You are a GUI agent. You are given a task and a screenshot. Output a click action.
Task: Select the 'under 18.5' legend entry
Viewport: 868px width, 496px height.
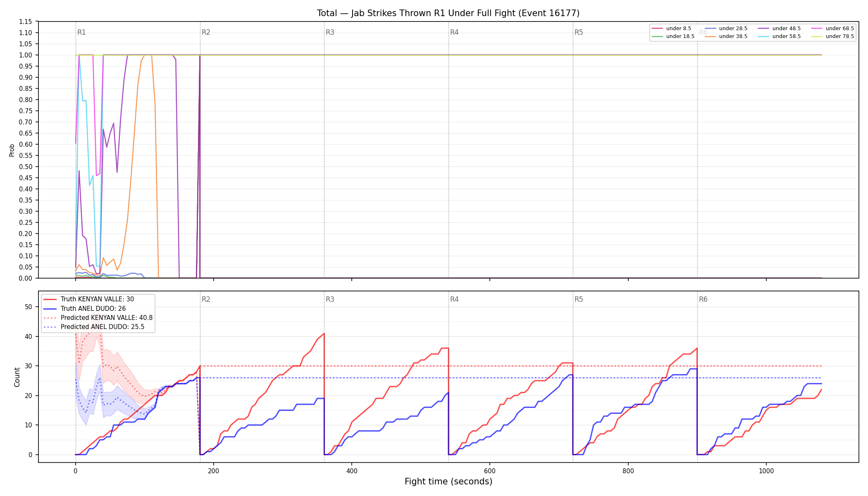(673, 36)
